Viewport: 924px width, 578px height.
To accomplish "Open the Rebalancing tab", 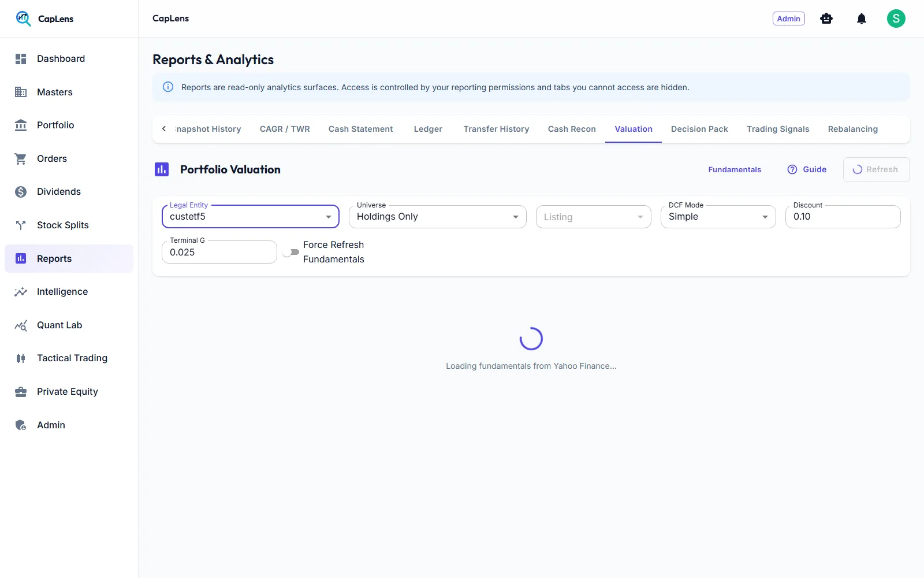I will tap(853, 129).
